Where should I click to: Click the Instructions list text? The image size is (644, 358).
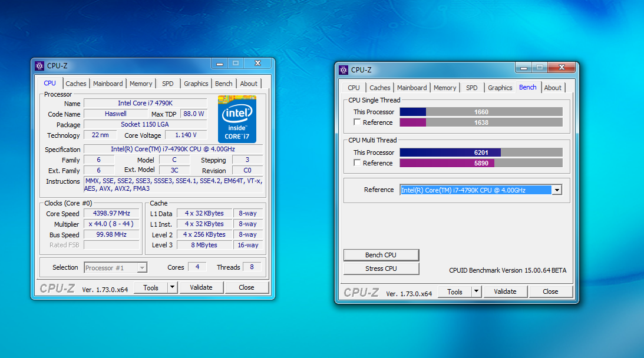click(x=173, y=185)
